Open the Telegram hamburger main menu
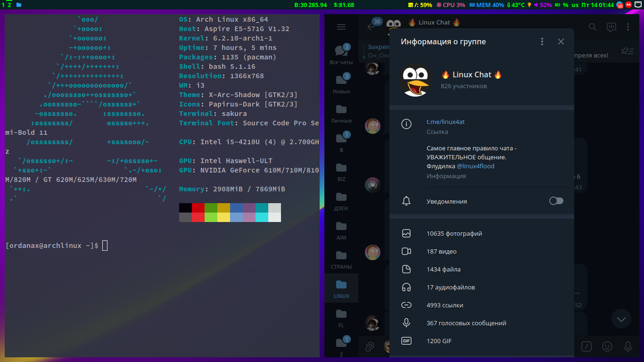644x362 pixels. (x=341, y=27)
